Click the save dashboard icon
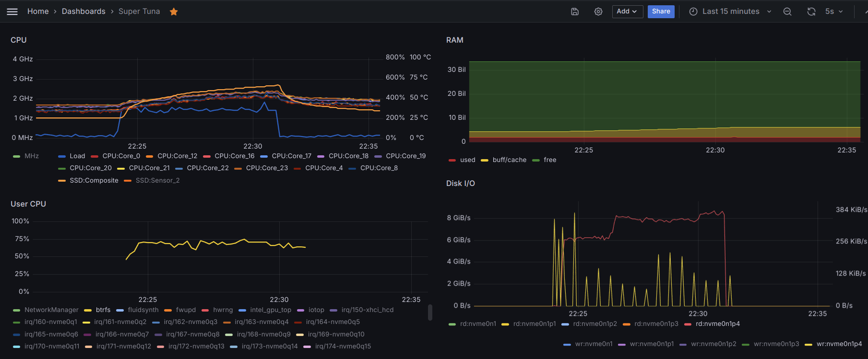 coord(574,12)
